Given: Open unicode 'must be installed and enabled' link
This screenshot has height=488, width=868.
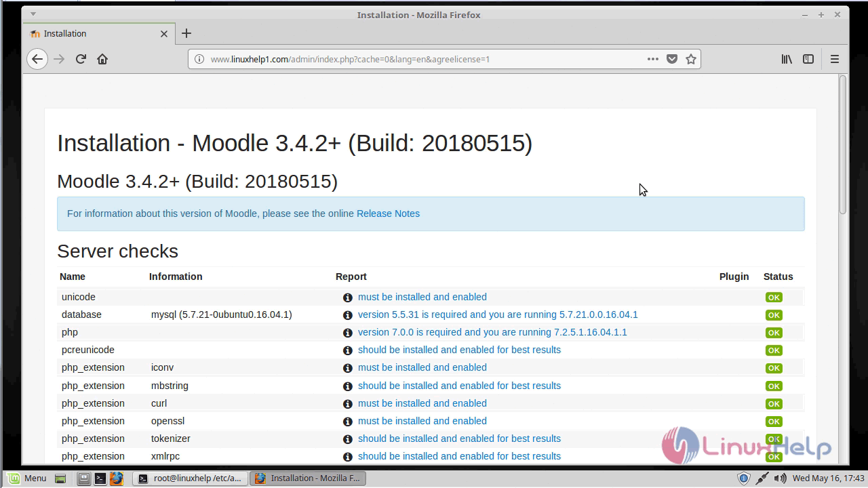Looking at the screenshot, I should pos(422,297).
